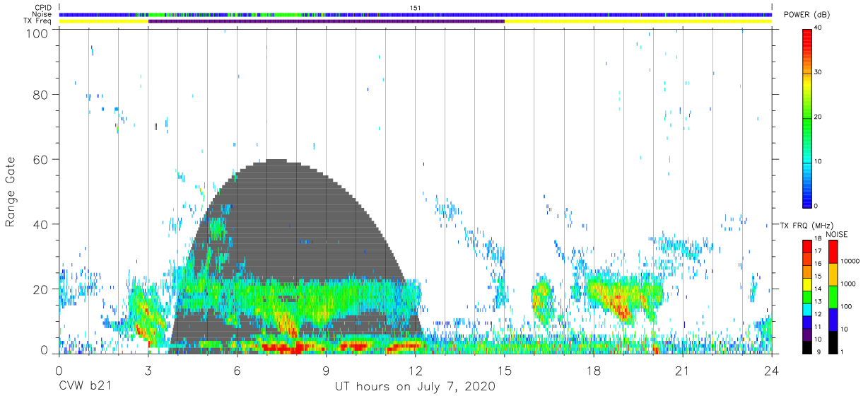This screenshot has height=401, width=868.
Task: Click the power legend value 10
Action: coord(819,162)
